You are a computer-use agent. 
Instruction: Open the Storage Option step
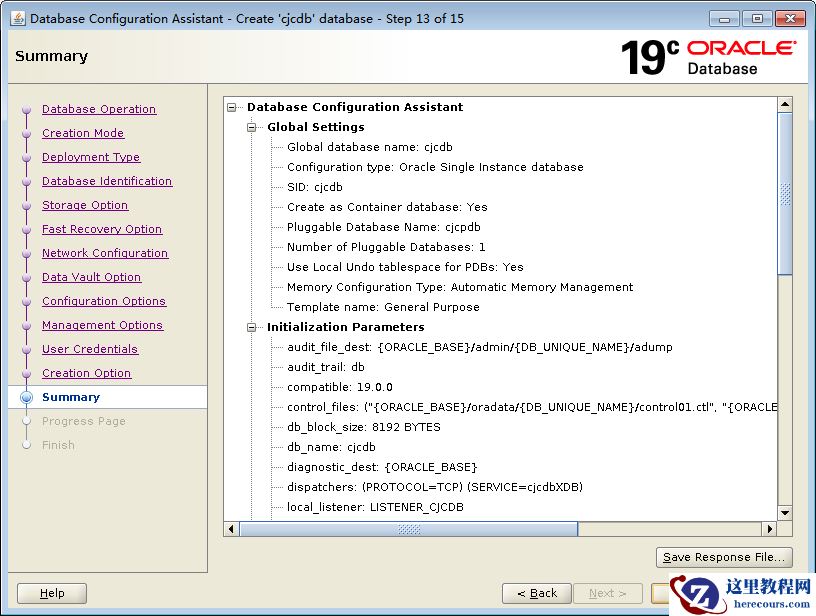85,205
